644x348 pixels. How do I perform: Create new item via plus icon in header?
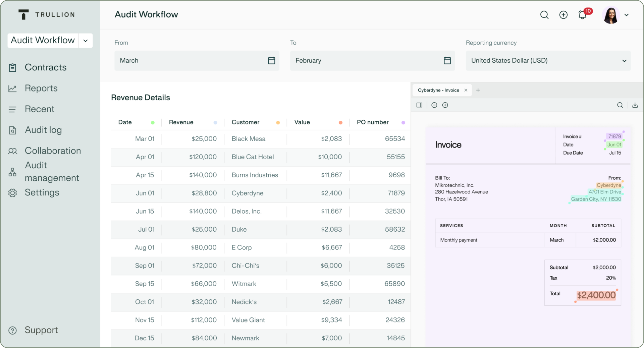click(x=563, y=15)
